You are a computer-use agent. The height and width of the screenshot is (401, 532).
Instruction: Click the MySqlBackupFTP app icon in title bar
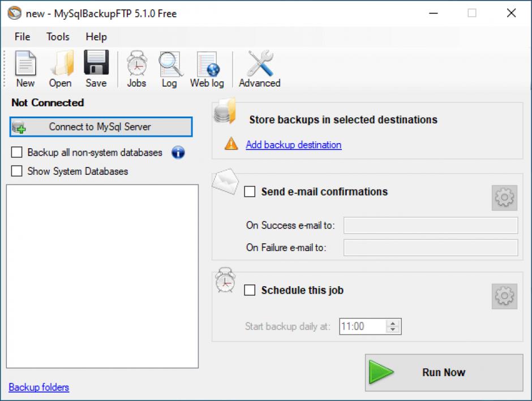click(x=15, y=13)
